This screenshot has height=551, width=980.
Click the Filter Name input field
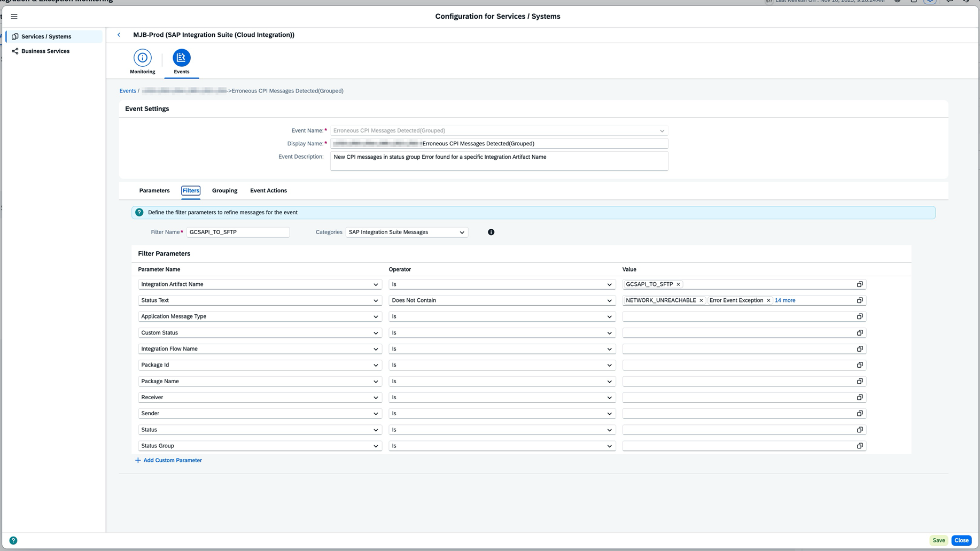(x=238, y=232)
